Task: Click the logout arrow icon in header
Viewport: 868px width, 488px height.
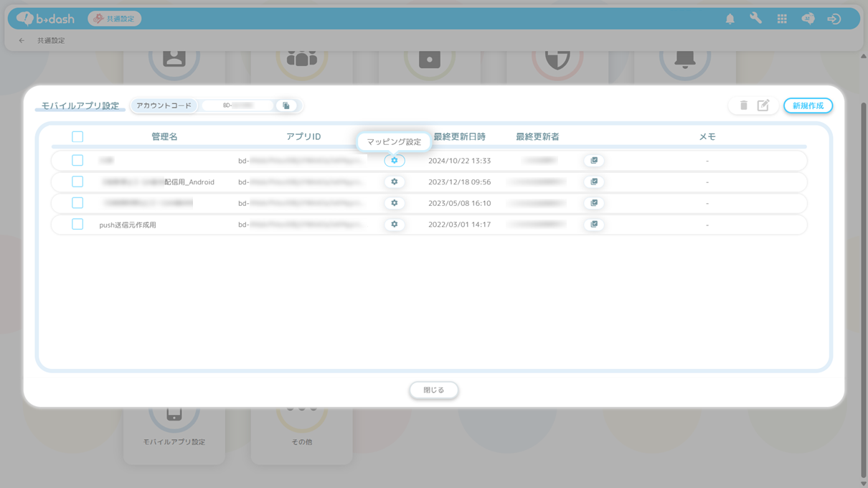Action: point(834,19)
